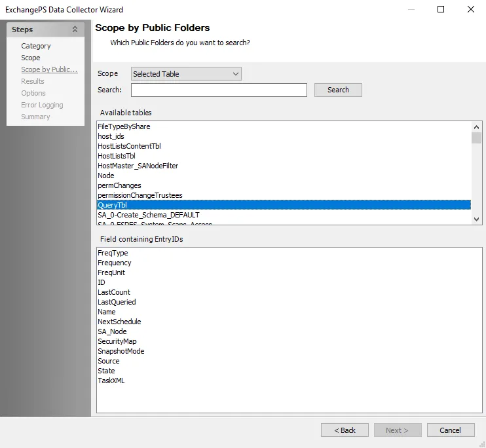
Task: Choose LastQueried field
Action: click(x=290, y=302)
